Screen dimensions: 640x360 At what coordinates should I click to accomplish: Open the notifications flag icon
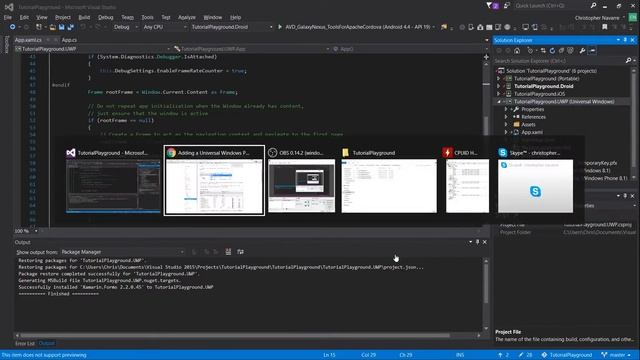click(489, 6)
